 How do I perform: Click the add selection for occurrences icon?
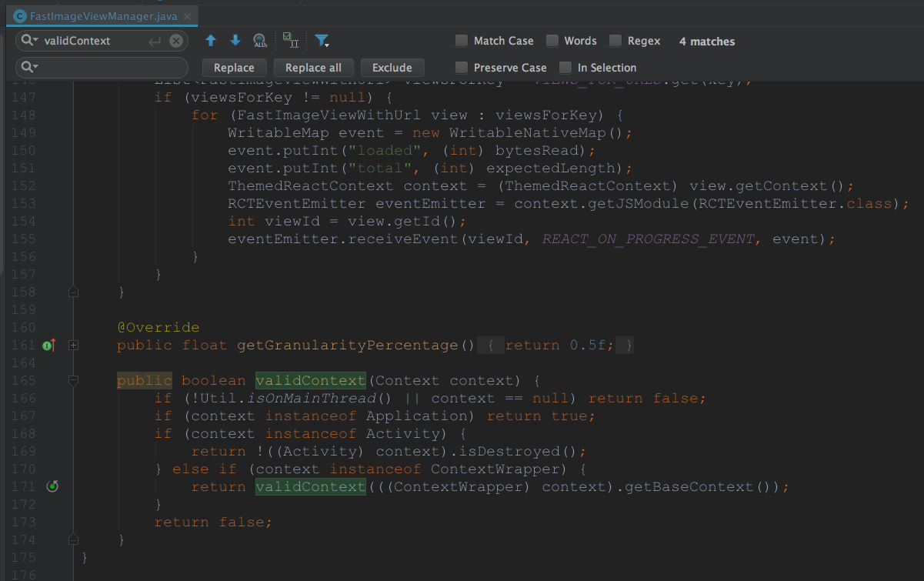[291, 40]
